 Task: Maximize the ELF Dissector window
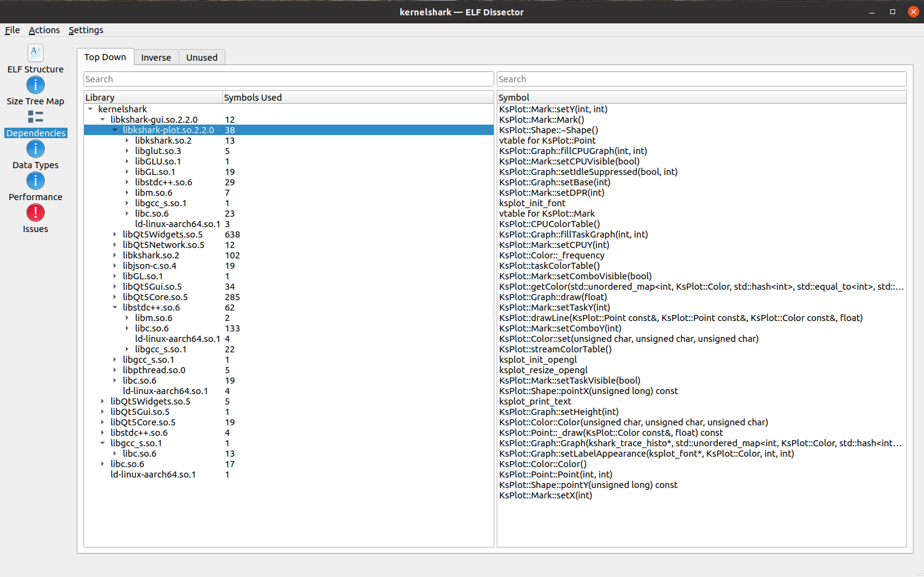coord(893,12)
